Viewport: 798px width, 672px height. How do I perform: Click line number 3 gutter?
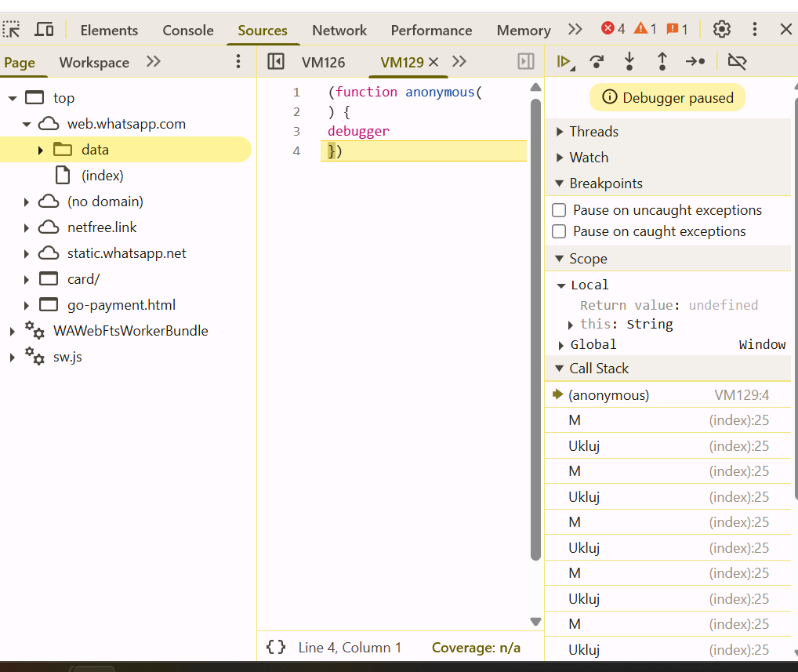click(296, 132)
